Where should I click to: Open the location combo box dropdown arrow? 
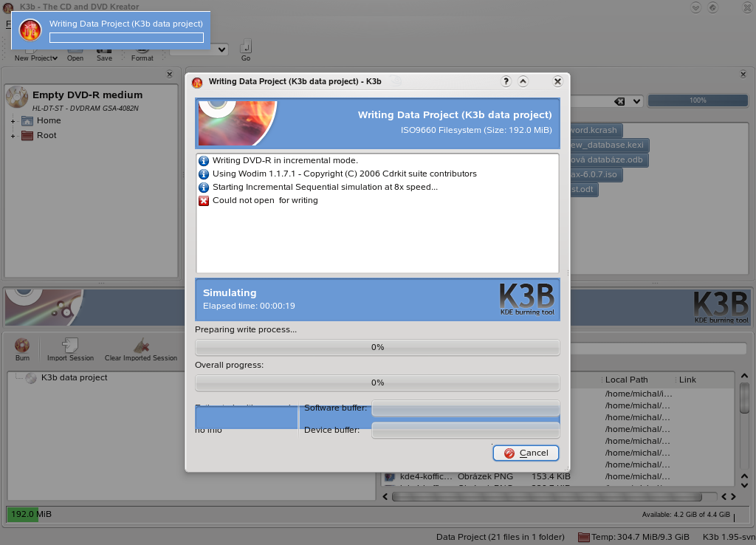[x=221, y=49]
